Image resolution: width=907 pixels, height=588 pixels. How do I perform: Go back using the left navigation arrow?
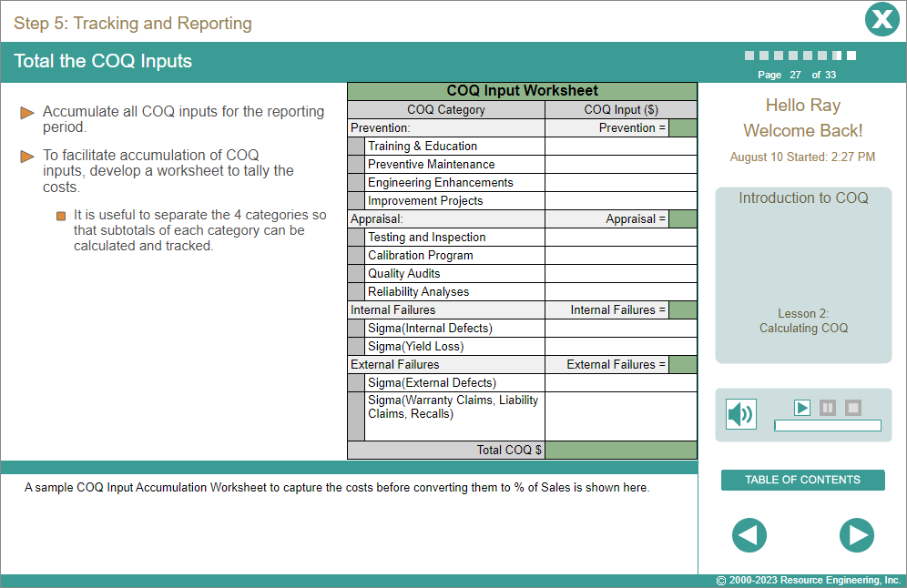(x=749, y=535)
